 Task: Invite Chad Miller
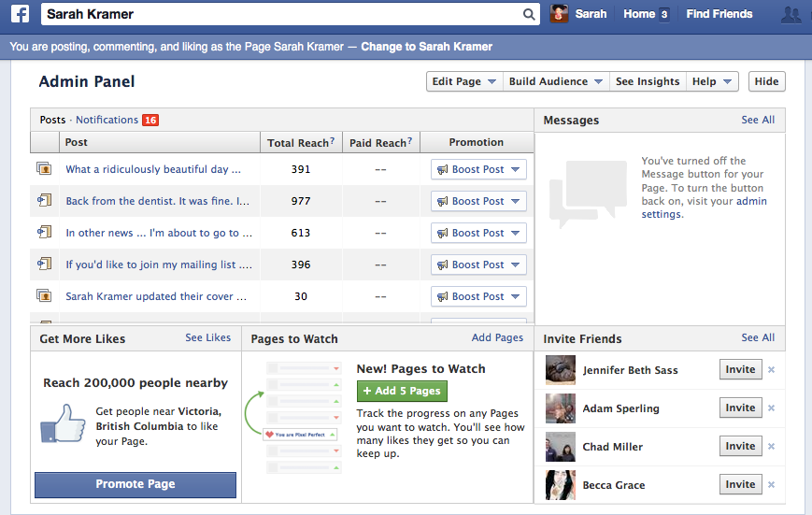(x=740, y=446)
